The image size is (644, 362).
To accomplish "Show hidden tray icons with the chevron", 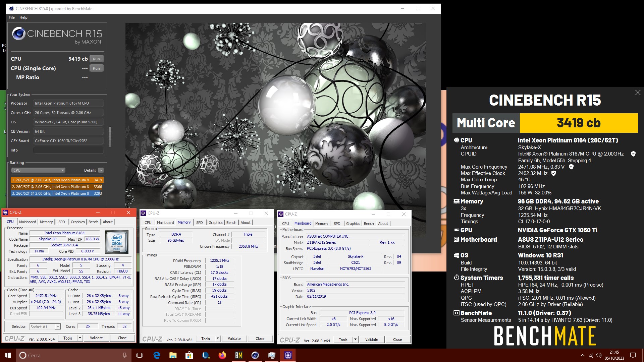I will tap(583, 355).
